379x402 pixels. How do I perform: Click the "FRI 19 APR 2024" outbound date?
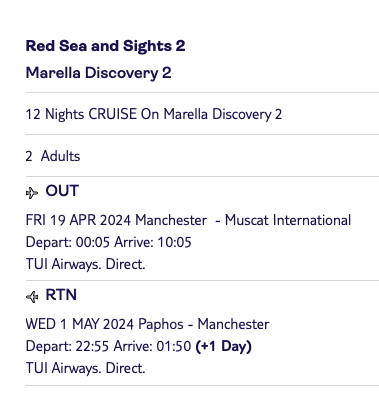pyautogui.click(x=77, y=220)
